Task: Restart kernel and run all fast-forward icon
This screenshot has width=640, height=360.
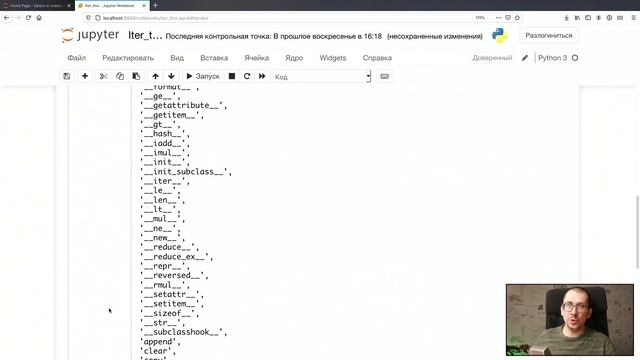Action: click(262, 76)
